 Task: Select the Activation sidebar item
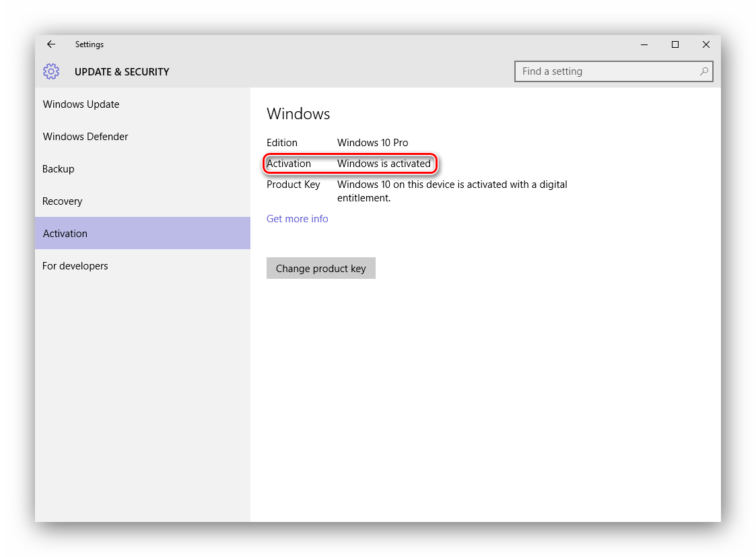point(143,234)
